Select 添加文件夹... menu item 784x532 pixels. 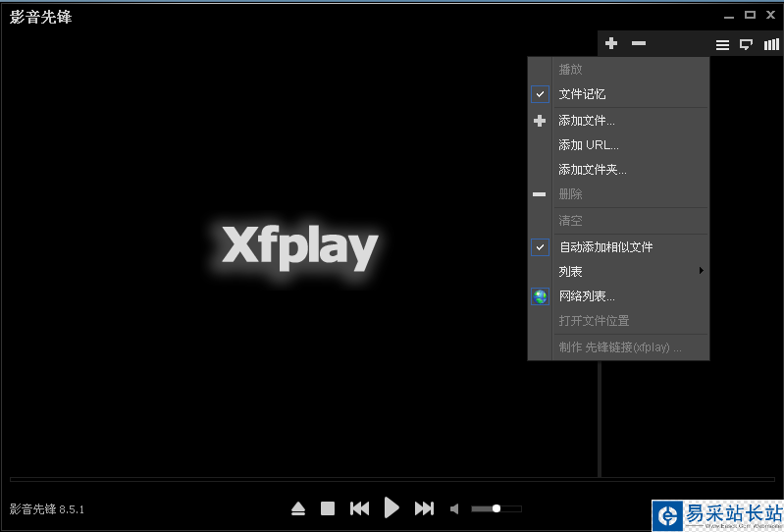point(592,170)
